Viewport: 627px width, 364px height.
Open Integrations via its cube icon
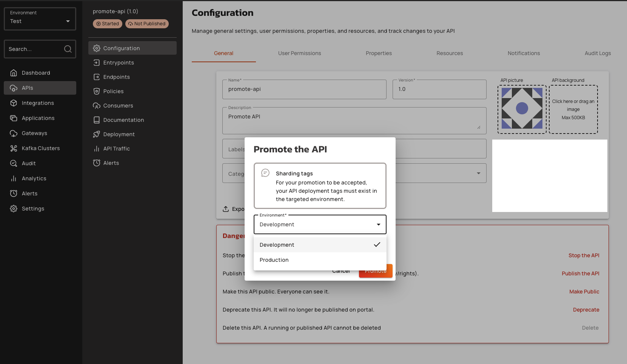point(14,103)
